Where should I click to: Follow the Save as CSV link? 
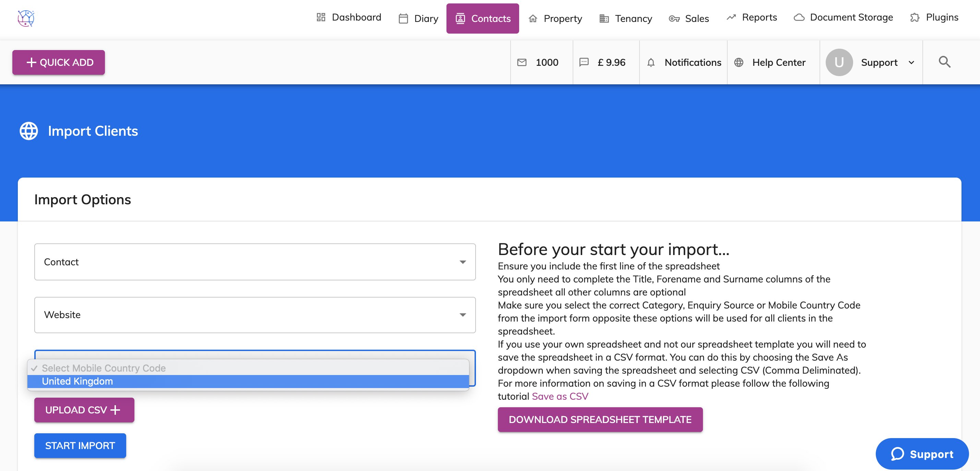[x=560, y=396]
